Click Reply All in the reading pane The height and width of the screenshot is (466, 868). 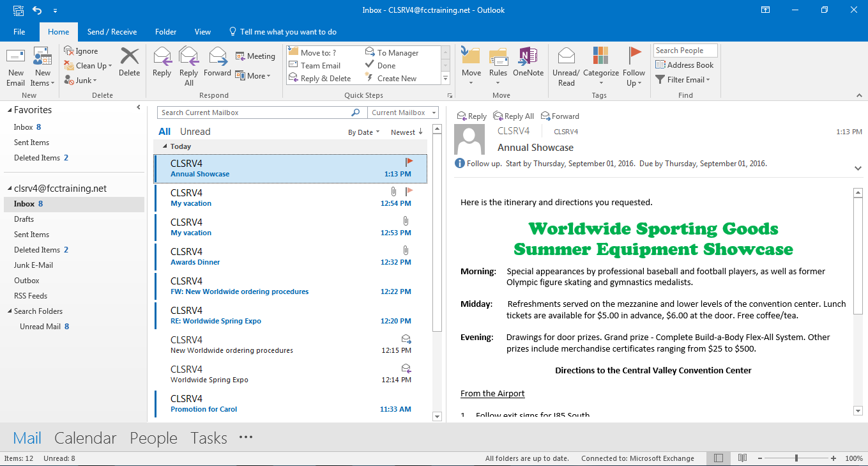click(x=514, y=116)
